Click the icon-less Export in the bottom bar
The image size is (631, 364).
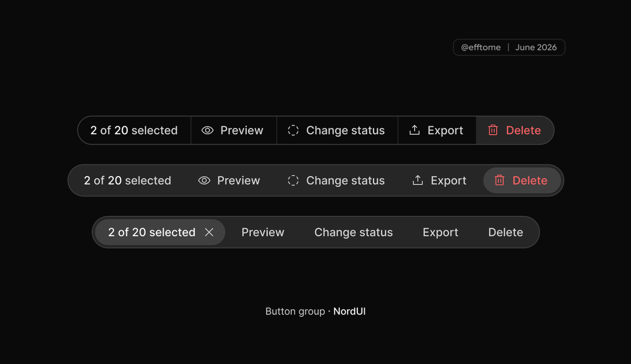click(x=440, y=232)
